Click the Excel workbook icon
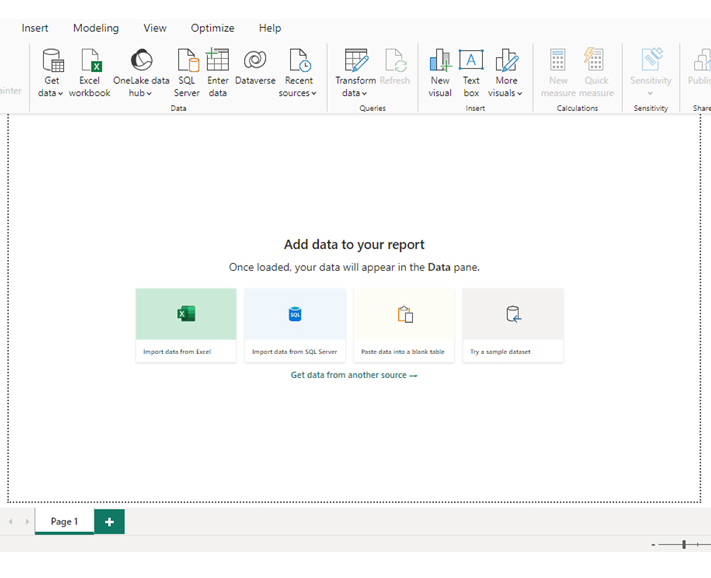The width and height of the screenshot is (711, 578). point(90,60)
